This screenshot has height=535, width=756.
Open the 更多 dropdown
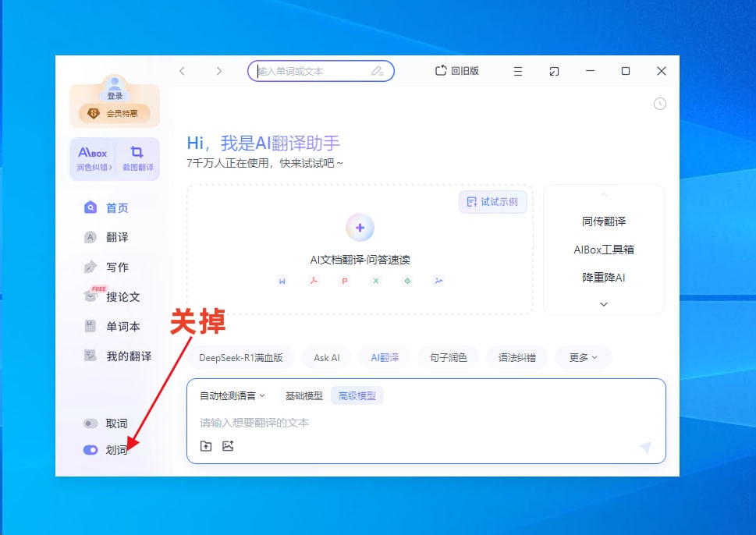(x=583, y=358)
